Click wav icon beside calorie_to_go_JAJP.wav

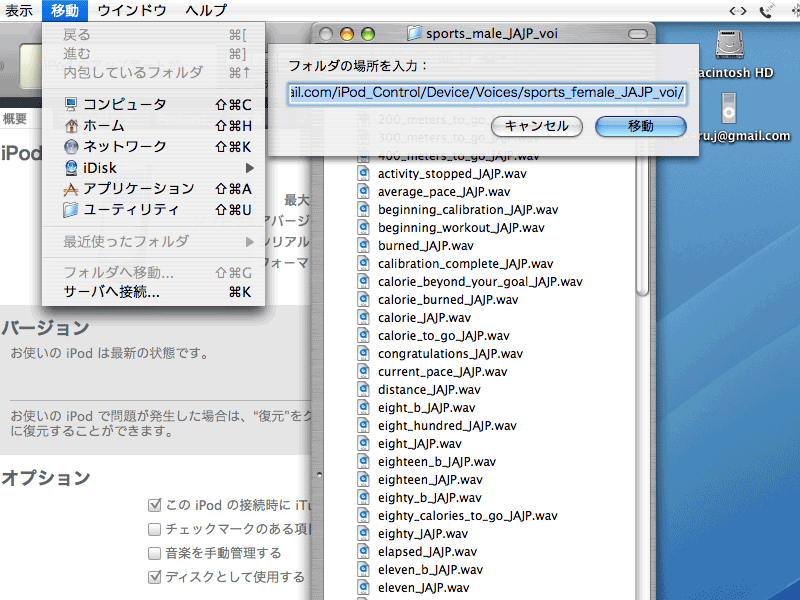363,336
